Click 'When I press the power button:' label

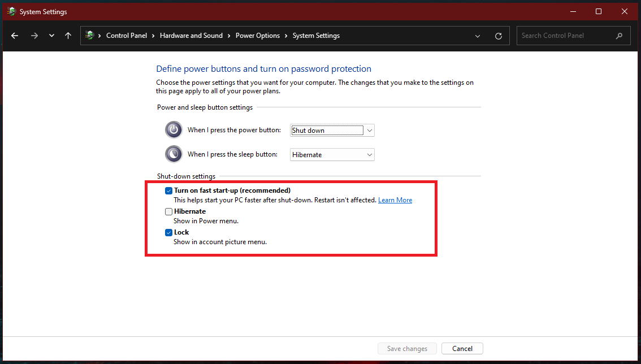point(234,130)
